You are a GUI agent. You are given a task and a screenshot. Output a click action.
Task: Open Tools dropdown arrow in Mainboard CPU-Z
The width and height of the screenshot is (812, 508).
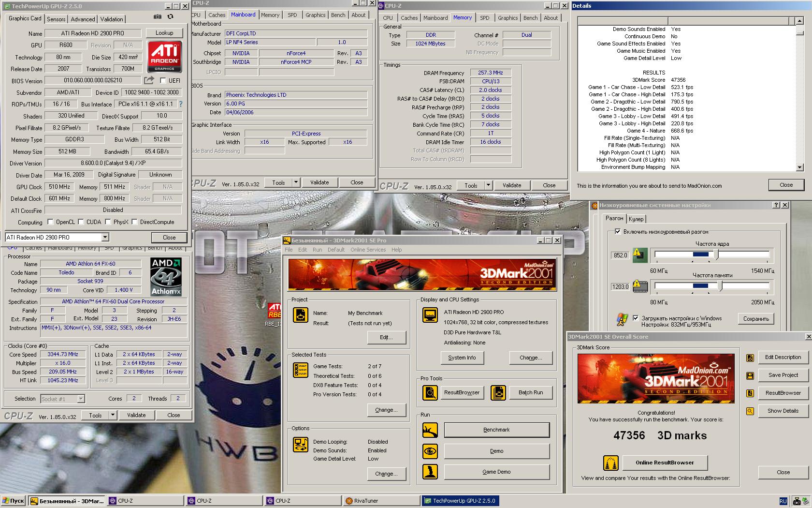(296, 182)
